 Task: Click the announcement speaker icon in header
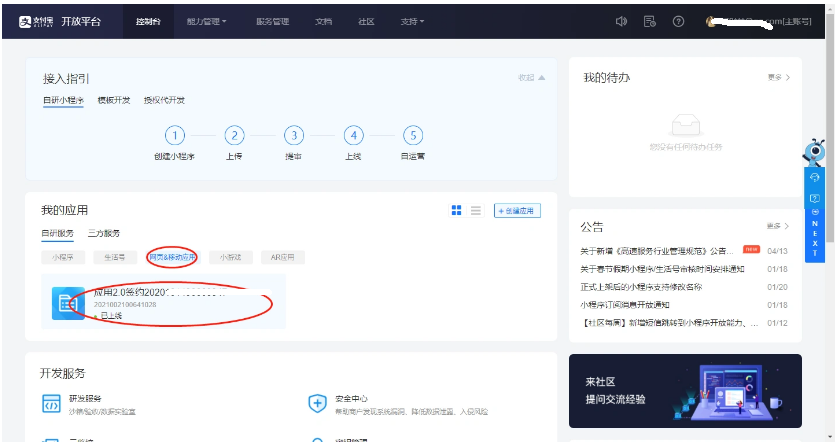(621, 21)
